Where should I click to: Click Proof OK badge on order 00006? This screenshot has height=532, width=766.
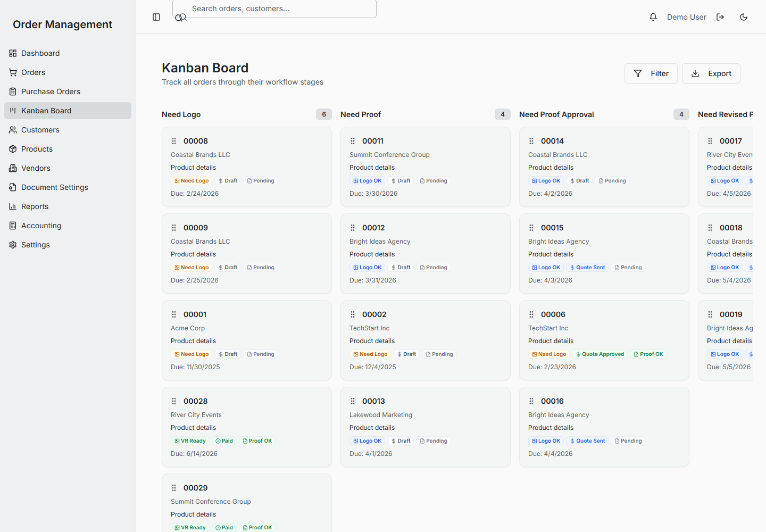(648, 354)
